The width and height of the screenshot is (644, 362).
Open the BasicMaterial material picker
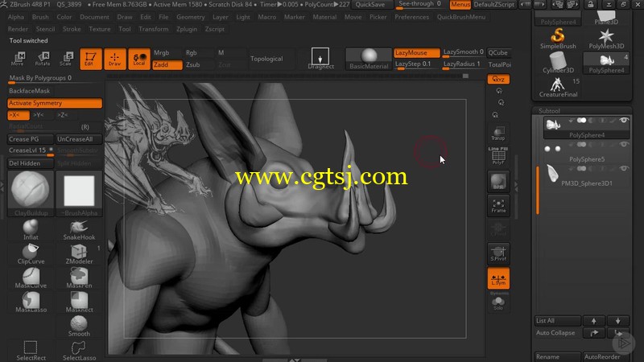click(x=369, y=58)
